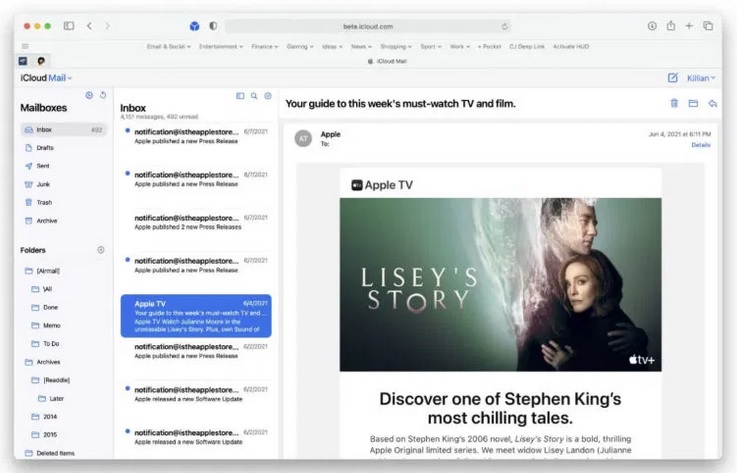Expand the Shopping bookmarks folder
Screen dimensions: 737x473
click(396, 47)
